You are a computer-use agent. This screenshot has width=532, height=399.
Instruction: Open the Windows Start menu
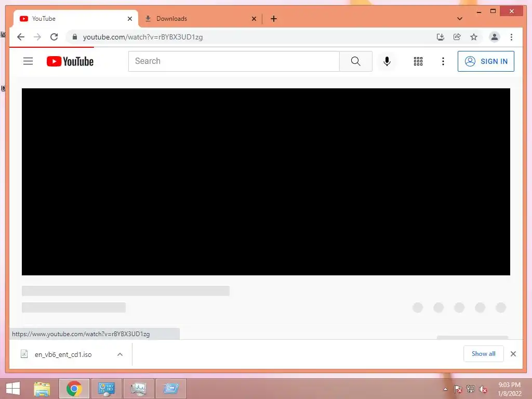pos(13,389)
